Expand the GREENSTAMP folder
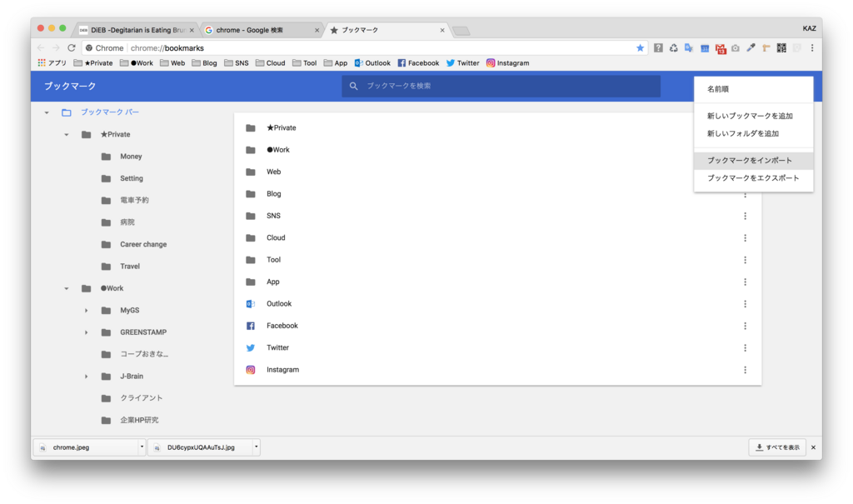The image size is (853, 504). click(86, 332)
